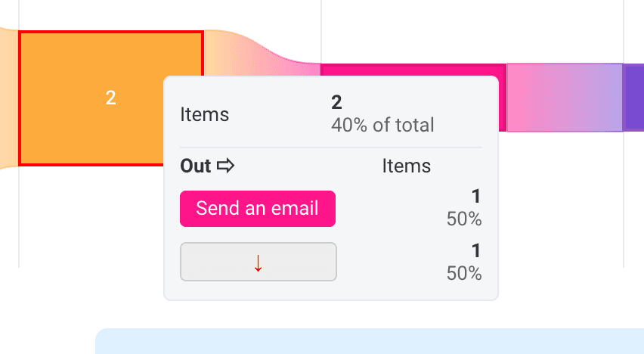Select the bright pink funnel block
Image resolution: width=644 pixels, height=354 pixels.
(413, 70)
